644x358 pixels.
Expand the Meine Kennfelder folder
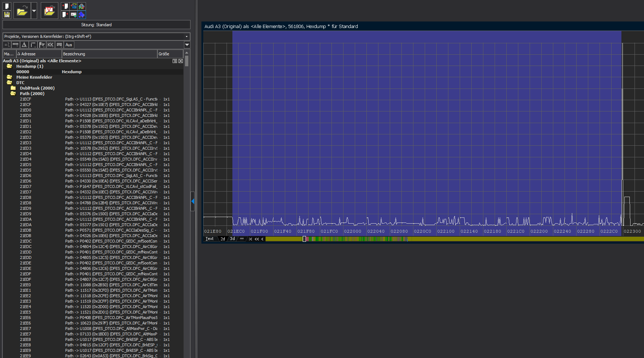pyautogui.click(x=9, y=77)
